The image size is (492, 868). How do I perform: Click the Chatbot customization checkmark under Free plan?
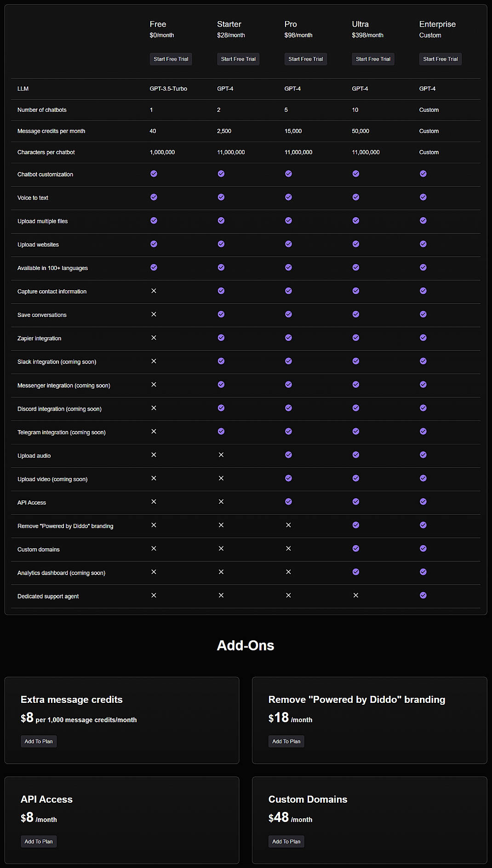point(154,174)
